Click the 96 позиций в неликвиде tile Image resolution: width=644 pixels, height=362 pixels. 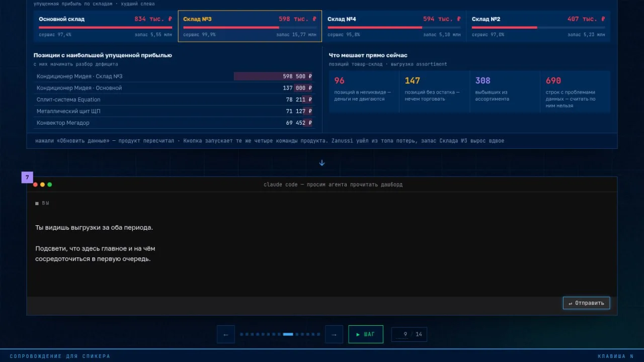(364, 92)
